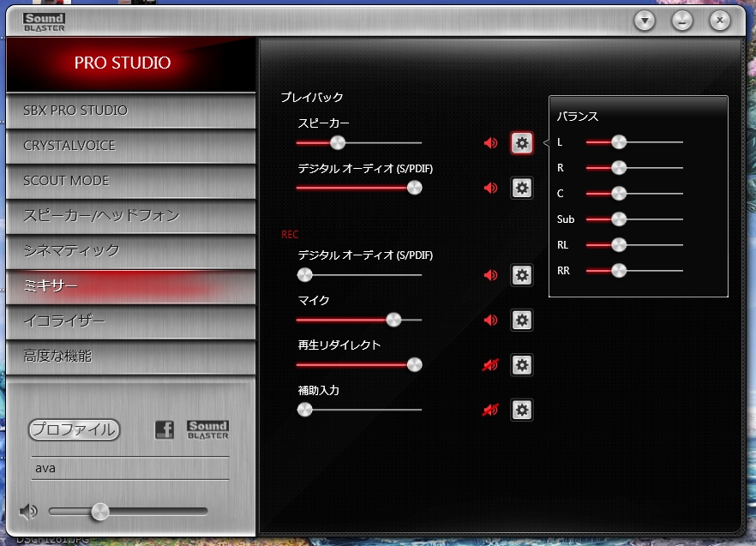Open REC digital audio S/PDIF gear icon
This screenshot has width=756, height=546.
coord(522,275)
